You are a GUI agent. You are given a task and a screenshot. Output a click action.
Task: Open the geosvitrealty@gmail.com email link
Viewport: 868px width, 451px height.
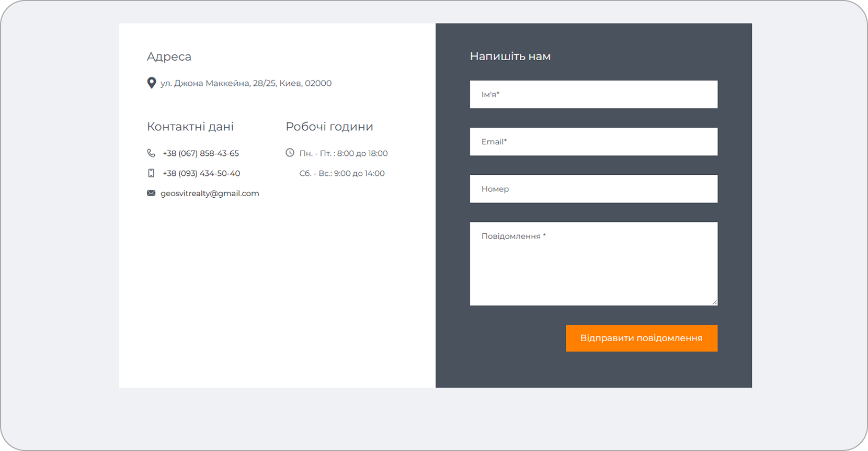[210, 193]
